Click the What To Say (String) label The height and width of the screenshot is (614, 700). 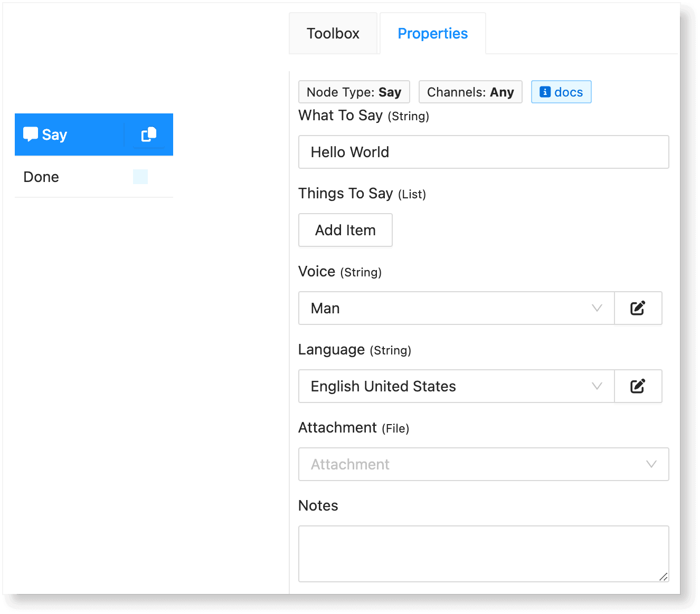[x=364, y=116]
